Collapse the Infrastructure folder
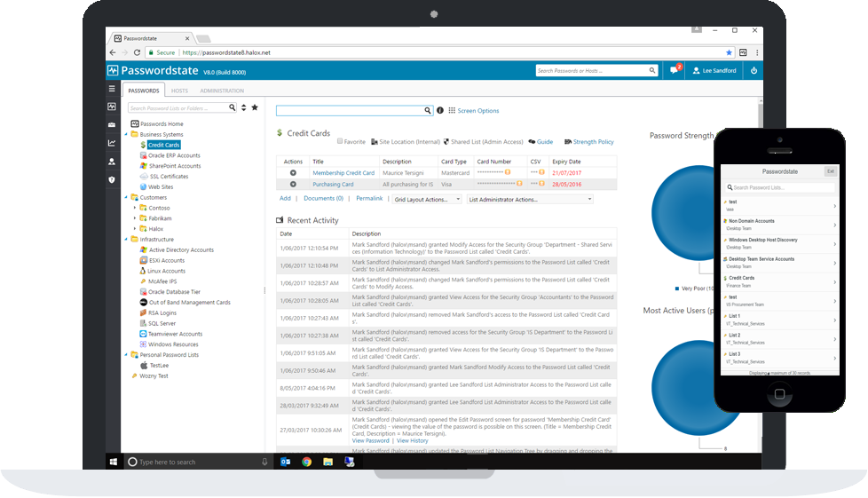This screenshot has width=868, height=498. (x=126, y=240)
